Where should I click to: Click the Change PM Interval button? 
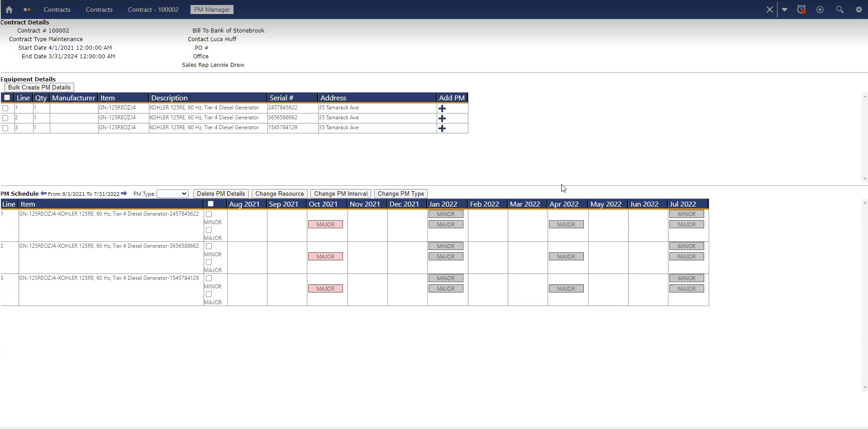340,193
